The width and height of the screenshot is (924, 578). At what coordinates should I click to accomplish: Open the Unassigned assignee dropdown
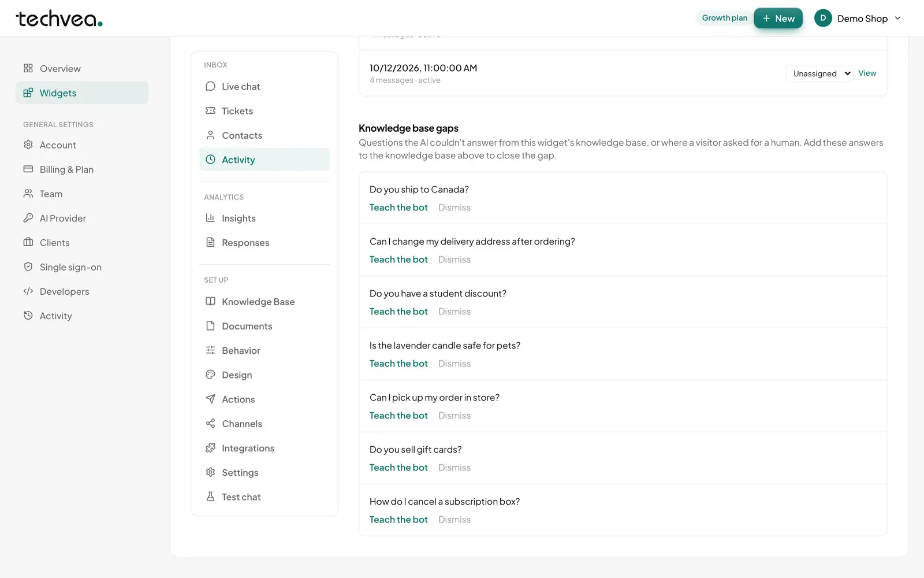[819, 73]
